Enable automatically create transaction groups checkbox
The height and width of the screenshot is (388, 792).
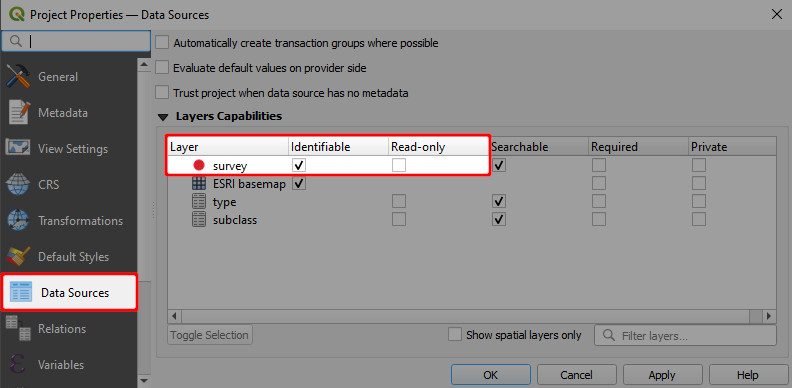(162, 42)
